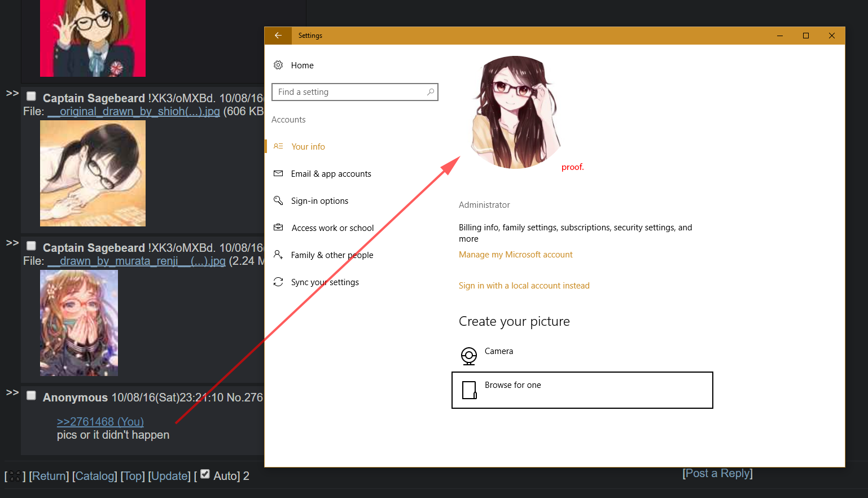868x498 pixels.
Task: Click the Family & other people icon
Action: 278,255
